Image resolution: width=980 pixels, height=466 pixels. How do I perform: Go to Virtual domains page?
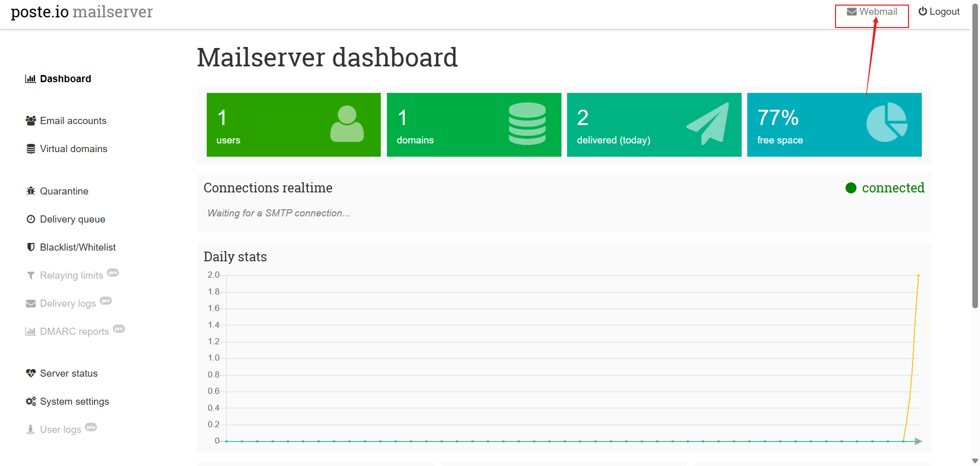click(73, 149)
